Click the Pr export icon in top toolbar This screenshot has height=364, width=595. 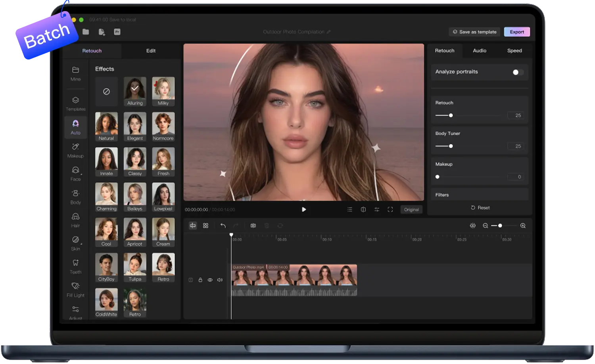click(117, 32)
